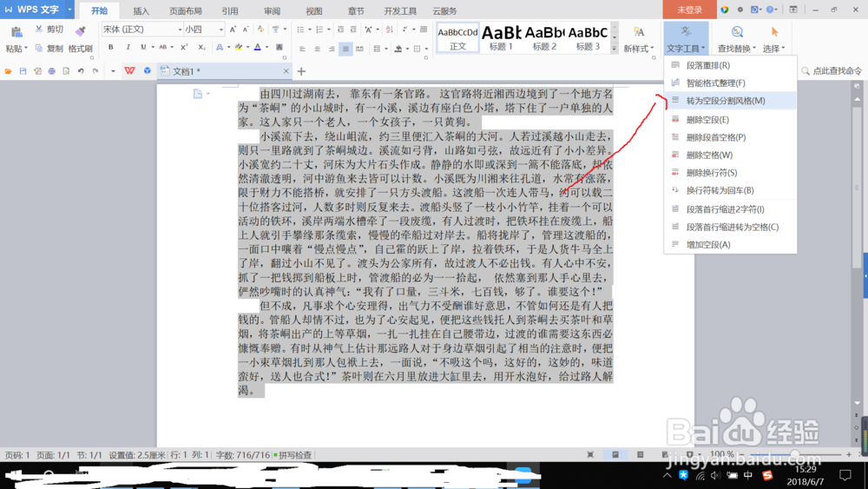Open the 文字工具 menu button
868x489 pixels.
(686, 39)
